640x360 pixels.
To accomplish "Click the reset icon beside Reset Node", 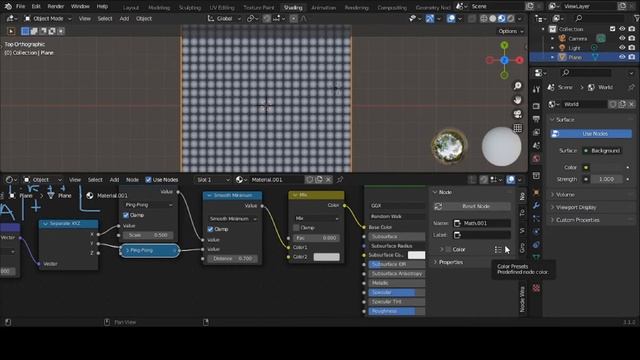I will pyautogui.click(x=438, y=207).
